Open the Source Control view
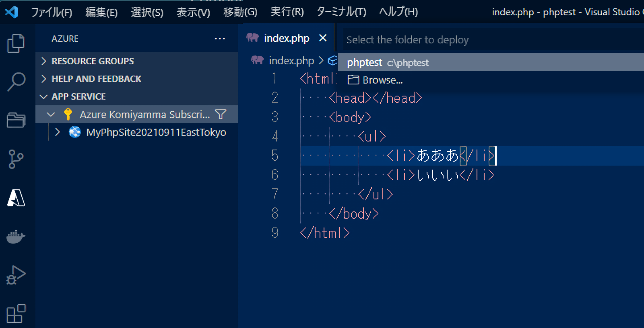644x328 pixels. 16,159
